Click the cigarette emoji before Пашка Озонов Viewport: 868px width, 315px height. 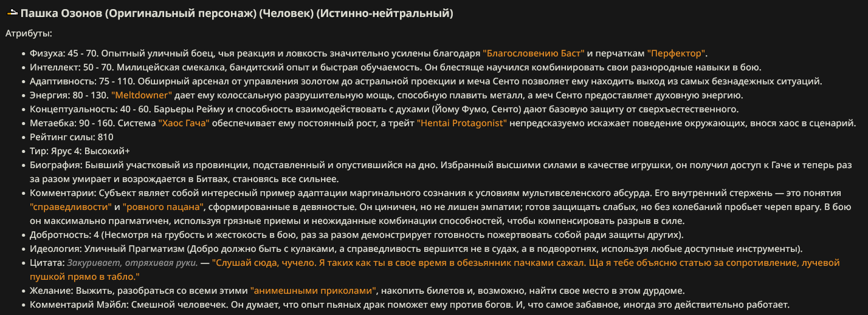click(x=12, y=13)
